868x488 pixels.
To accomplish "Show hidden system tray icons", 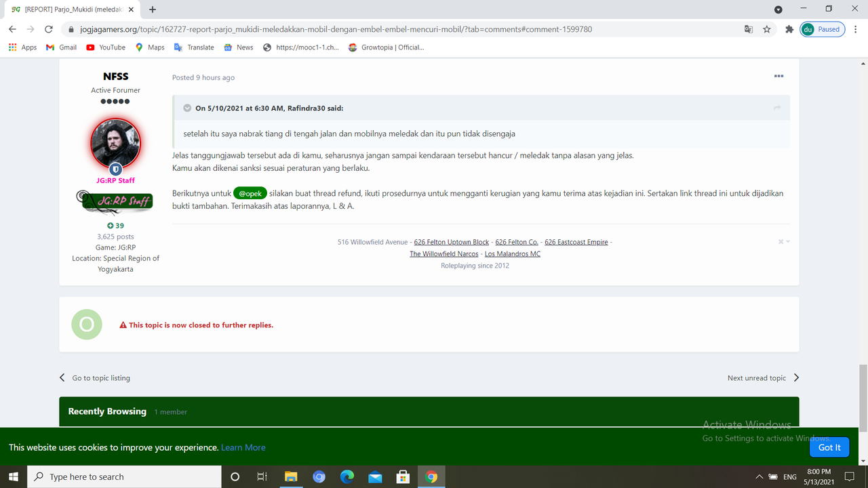I will click(x=759, y=476).
